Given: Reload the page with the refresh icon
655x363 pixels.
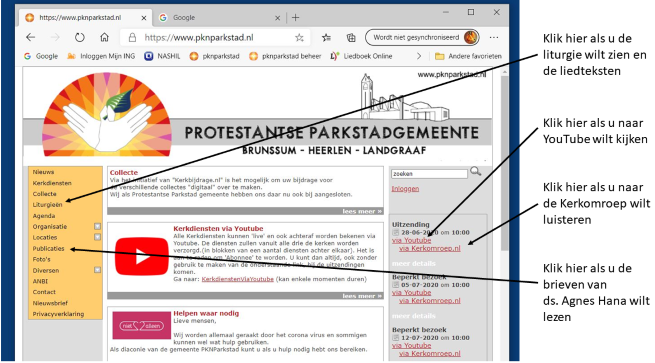Looking at the screenshot, I should point(79,38).
